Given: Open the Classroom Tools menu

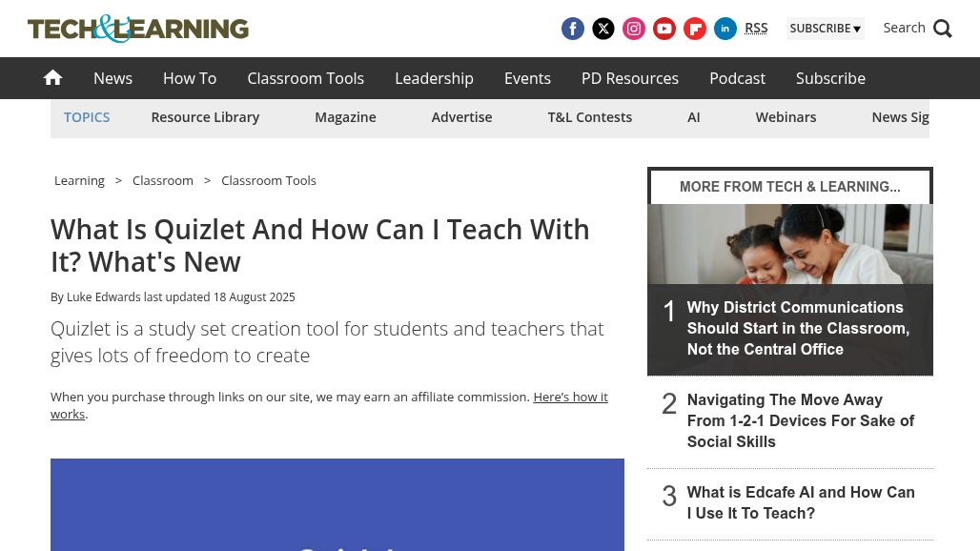Looking at the screenshot, I should (x=306, y=78).
